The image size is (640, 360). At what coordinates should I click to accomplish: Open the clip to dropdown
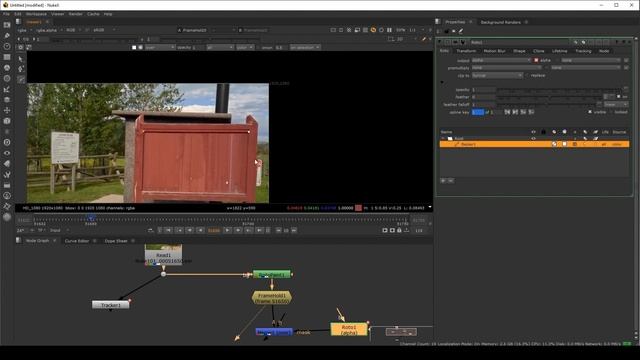497,76
